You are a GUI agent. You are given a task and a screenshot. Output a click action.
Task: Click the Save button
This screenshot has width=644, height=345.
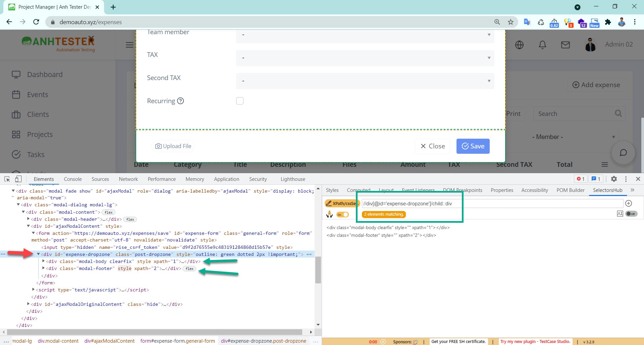pyautogui.click(x=473, y=146)
